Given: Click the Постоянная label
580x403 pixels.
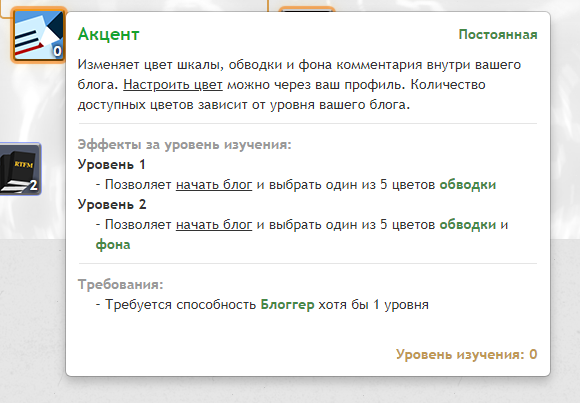Looking at the screenshot, I should pos(498,34).
